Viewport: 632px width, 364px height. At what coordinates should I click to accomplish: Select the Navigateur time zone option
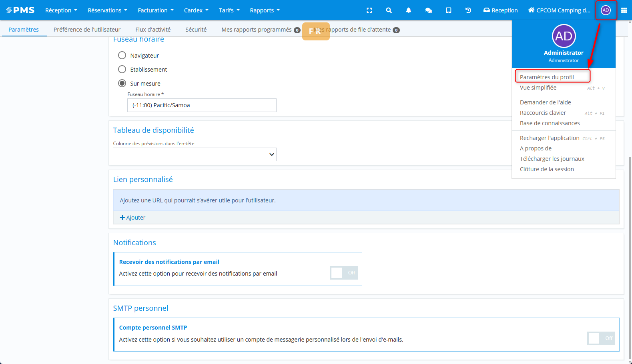(122, 55)
